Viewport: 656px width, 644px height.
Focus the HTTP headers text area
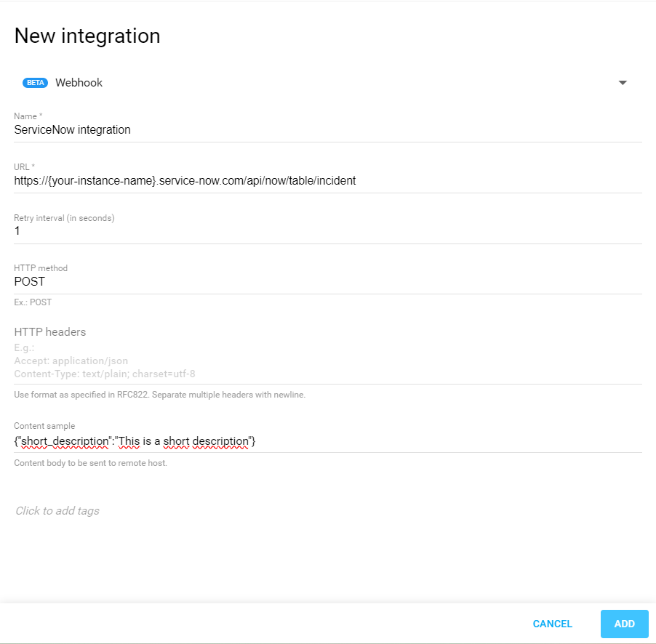[x=327, y=361]
